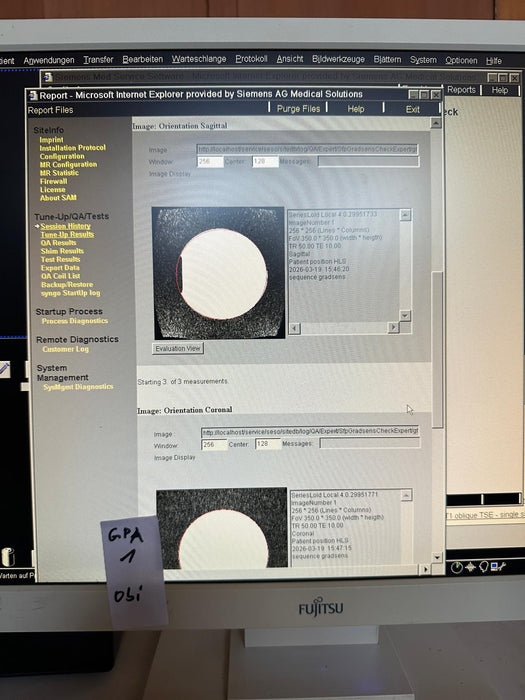
Task: Click the Center value field for the sagittal image
Action: coord(265,161)
